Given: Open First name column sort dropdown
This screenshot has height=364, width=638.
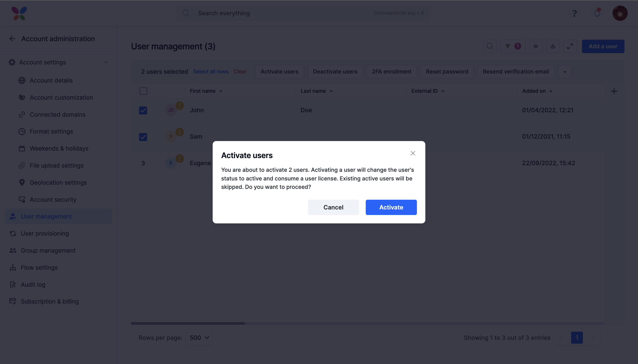Looking at the screenshot, I should point(221,91).
